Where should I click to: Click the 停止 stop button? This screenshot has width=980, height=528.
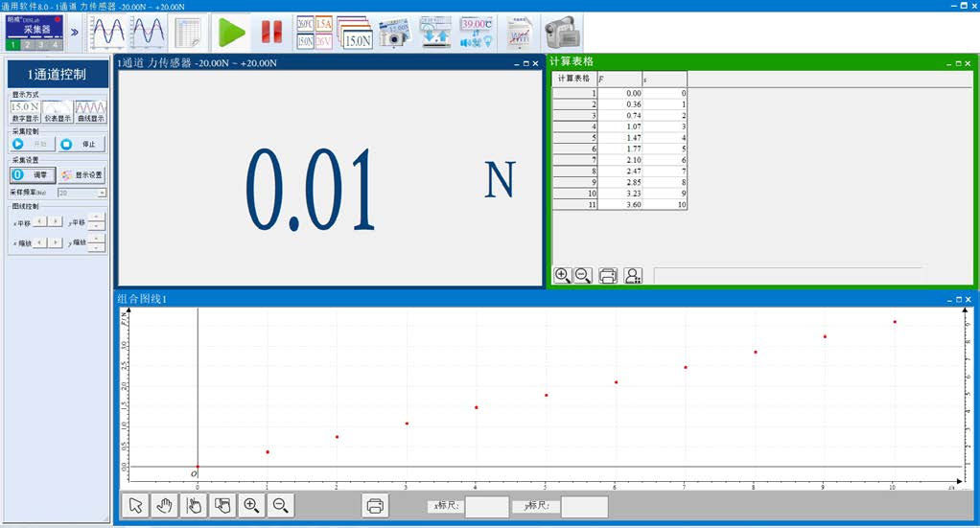[x=81, y=145]
